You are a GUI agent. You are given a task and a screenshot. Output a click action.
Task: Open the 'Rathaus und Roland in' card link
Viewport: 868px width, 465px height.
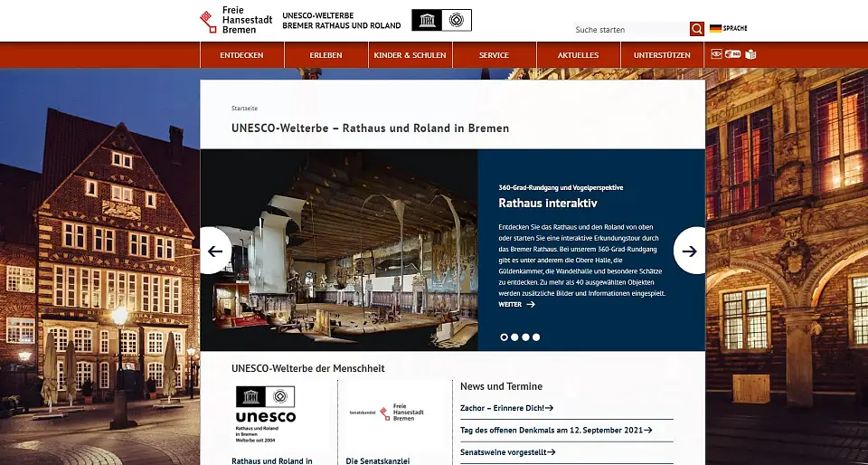click(272, 460)
